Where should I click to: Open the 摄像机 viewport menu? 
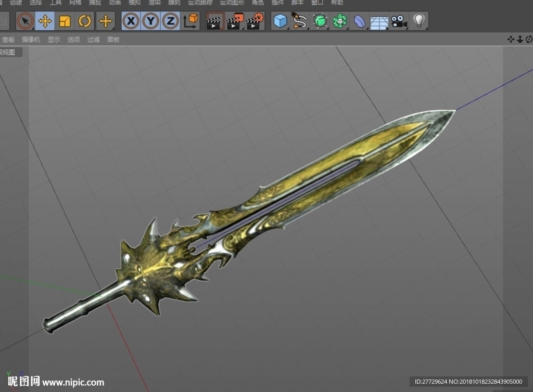[x=31, y=40]
